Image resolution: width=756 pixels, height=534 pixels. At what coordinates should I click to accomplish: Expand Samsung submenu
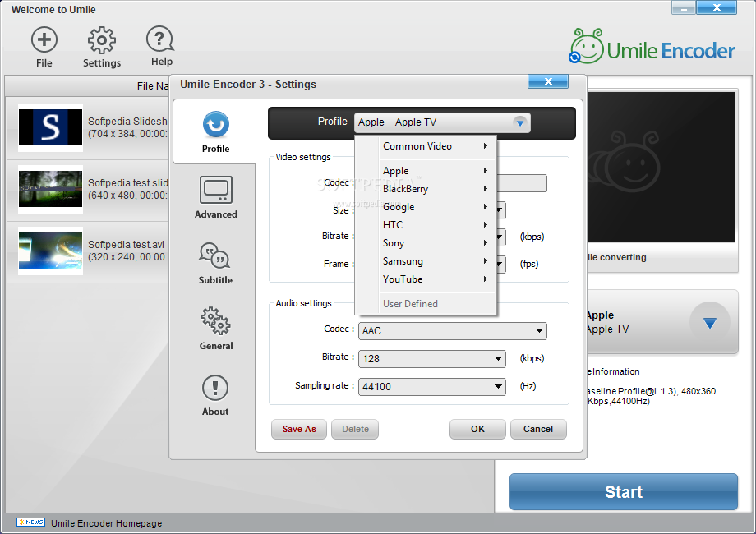436,261
